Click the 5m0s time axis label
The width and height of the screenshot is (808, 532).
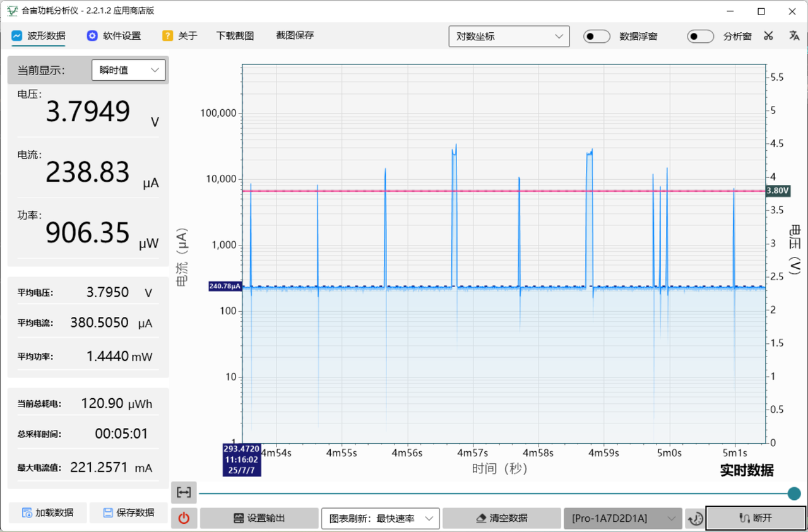669,452
